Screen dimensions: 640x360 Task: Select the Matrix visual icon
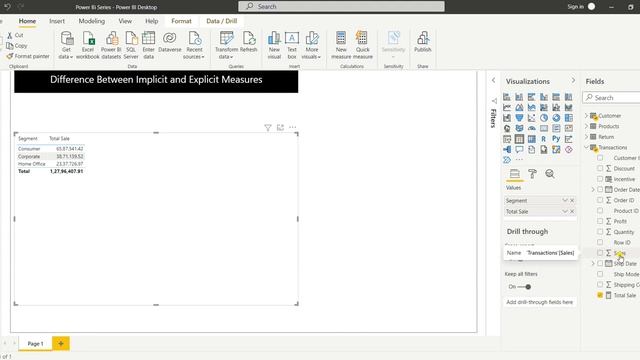[531, 139]
